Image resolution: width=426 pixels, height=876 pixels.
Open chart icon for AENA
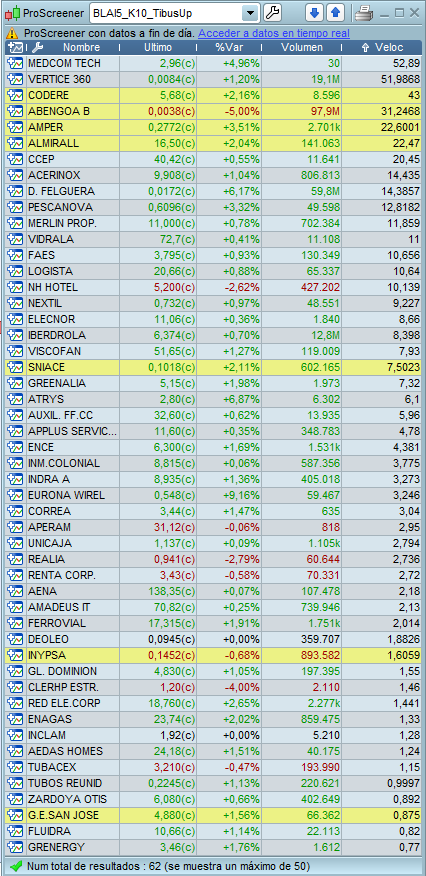14,591
